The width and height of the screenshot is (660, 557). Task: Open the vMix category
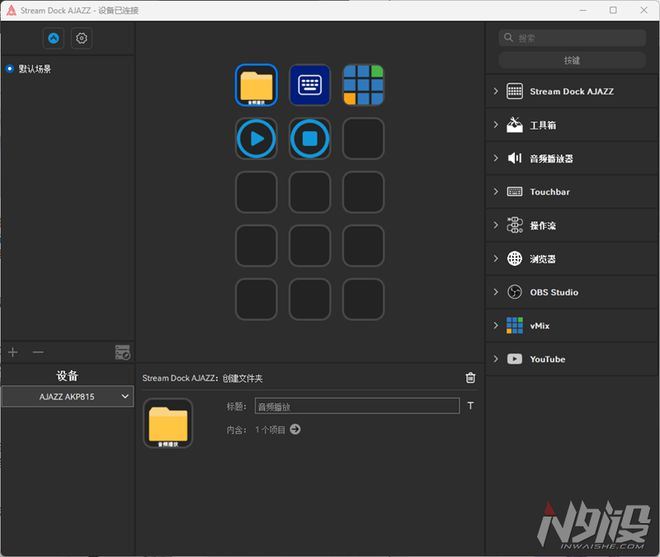click(x=541, y=326)
